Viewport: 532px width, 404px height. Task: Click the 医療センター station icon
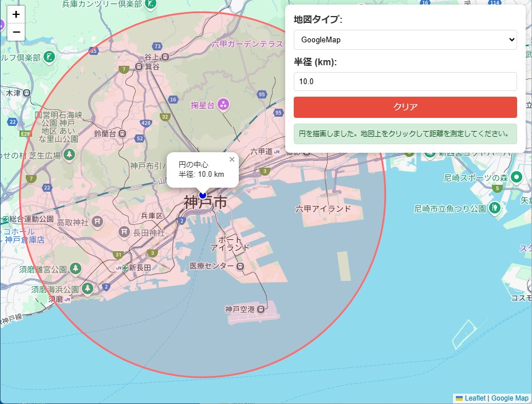(x=240, y=266)
